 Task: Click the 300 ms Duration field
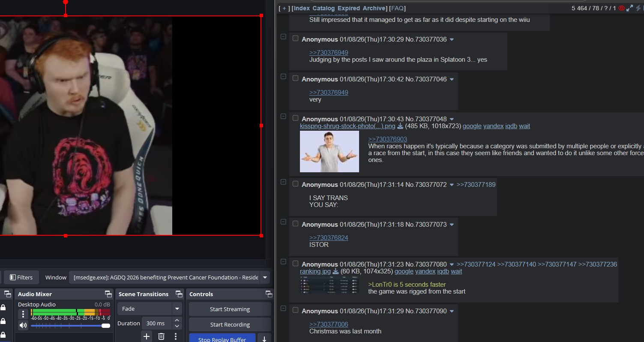(x=157, y=324)
